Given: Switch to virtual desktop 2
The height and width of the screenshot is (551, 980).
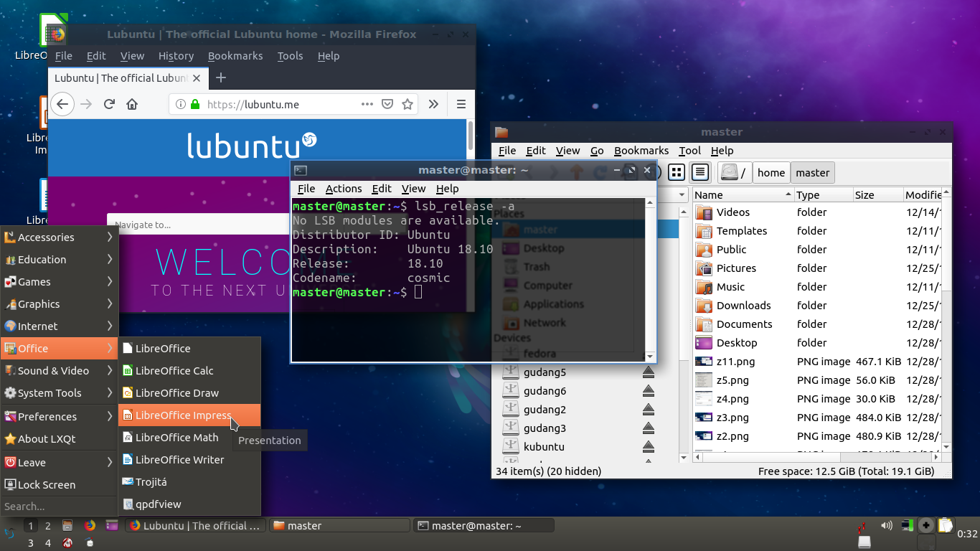Looking at the screenshot, I should (48, 526).
